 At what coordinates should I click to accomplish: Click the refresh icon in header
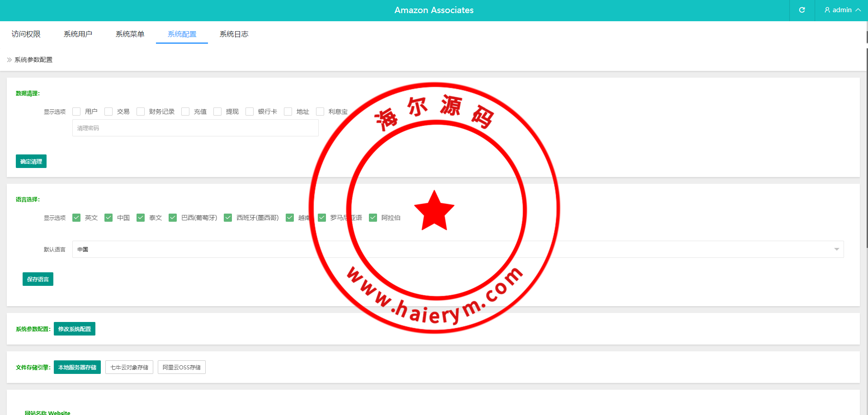click(802, 10)
